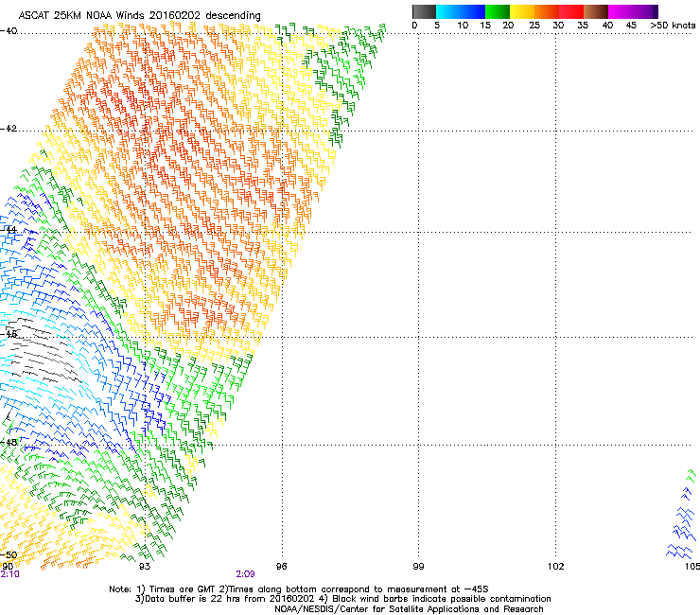Viewport: 700px width, 615px height.
Task: Click the '102' longitude axis label
Action: point(556,567)
